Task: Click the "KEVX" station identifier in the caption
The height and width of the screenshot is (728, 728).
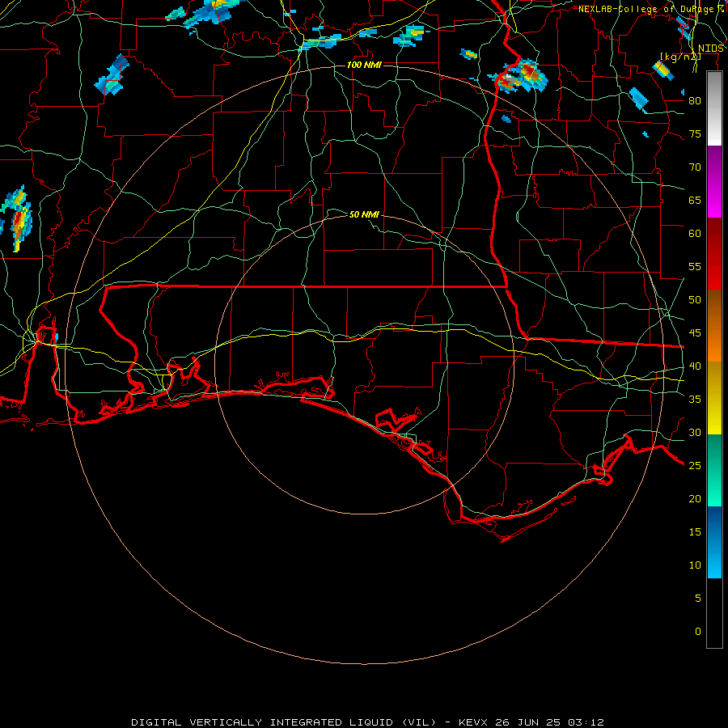Action: [x=474, y=722]
